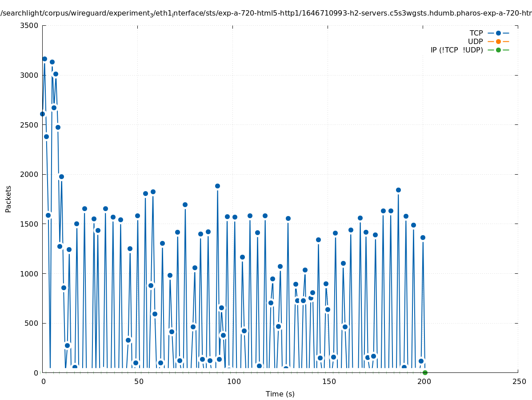Click the blue TCP legend marker
The width and height of the screenshot is (532, 400).
coord(498,33)
